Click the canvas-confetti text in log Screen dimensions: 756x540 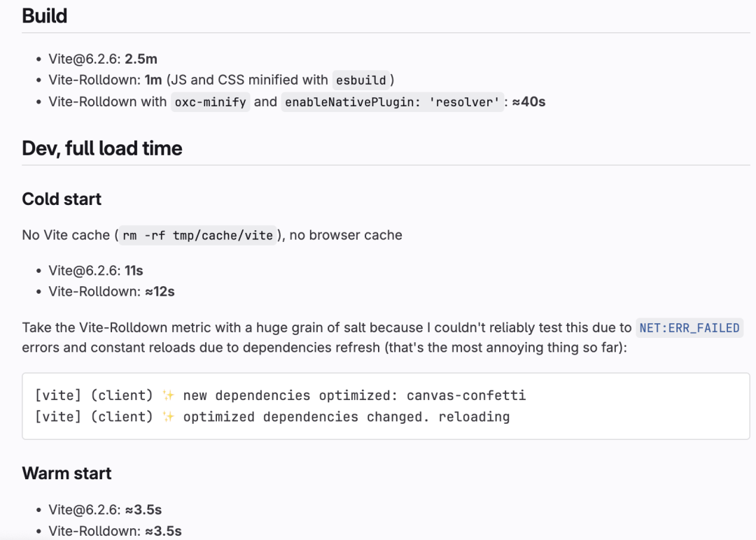click(x=466, y=395)
